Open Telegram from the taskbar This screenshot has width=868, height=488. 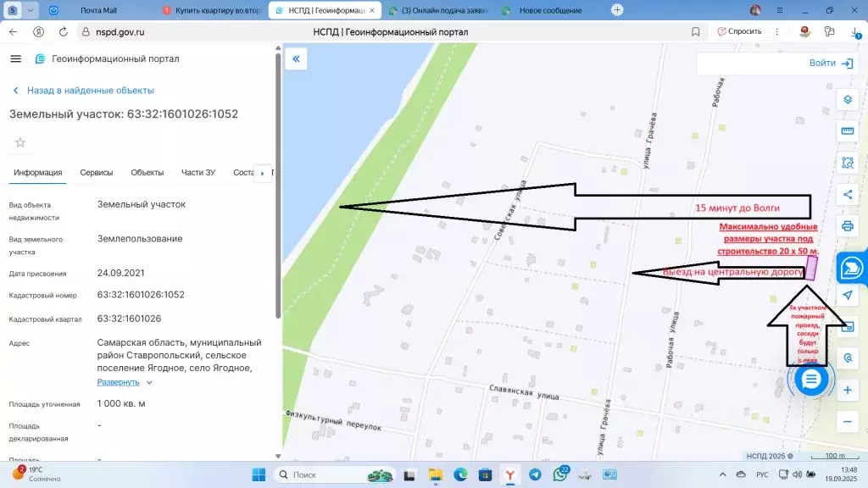point(535,474)
